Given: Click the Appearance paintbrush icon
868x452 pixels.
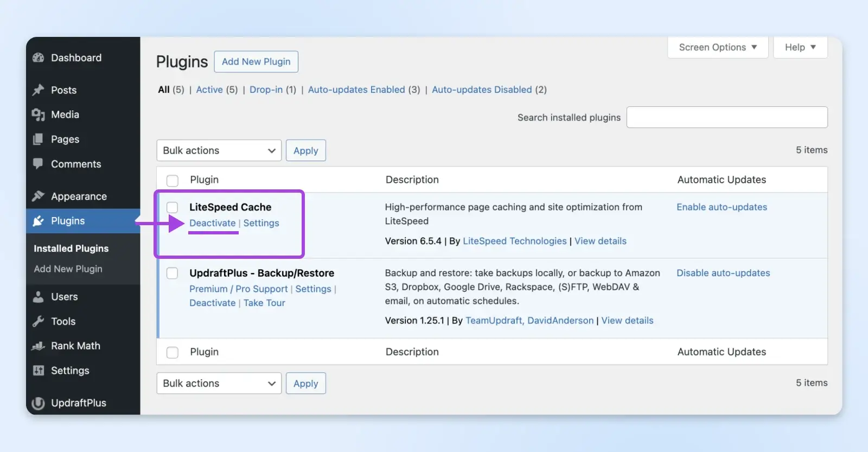Looking at the screenshot, I should pos(38,196).
